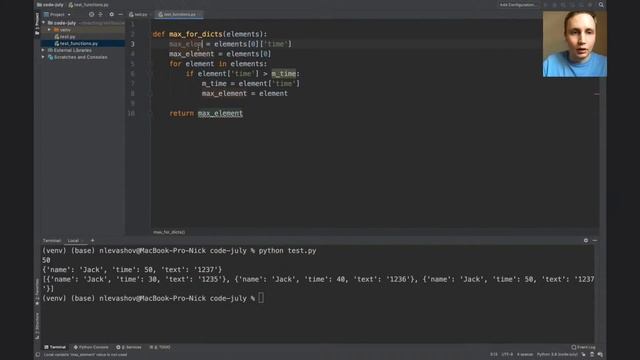Expand External Libraries node

coord(43,50)
